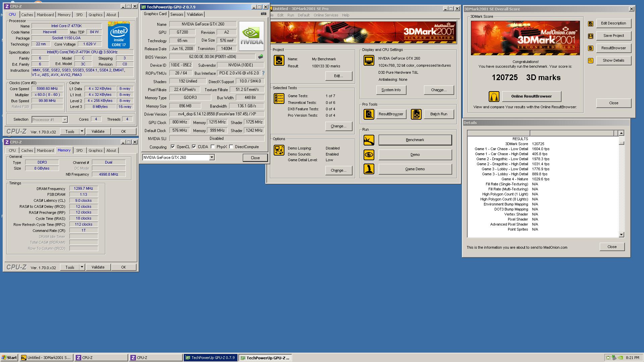This screenshot has width=644, height=362.
Task: Click the Demo eye icon
Action: [369, 155]
